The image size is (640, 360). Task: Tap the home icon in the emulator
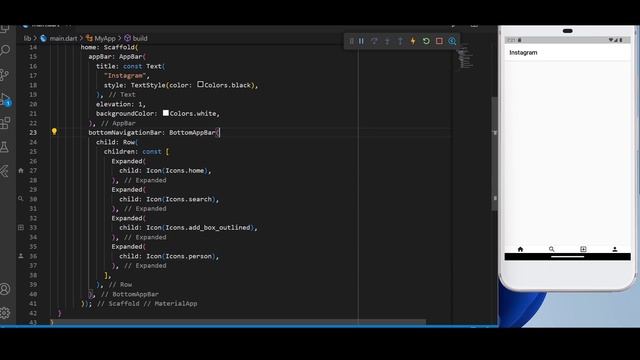coord(520,249)
